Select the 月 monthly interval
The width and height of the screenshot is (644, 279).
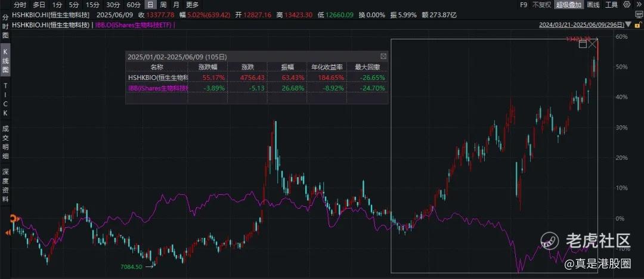coord(176,5)
